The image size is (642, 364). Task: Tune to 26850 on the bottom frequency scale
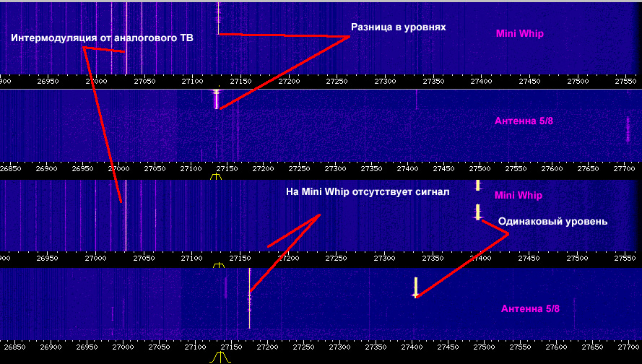[x=14, y=347]
